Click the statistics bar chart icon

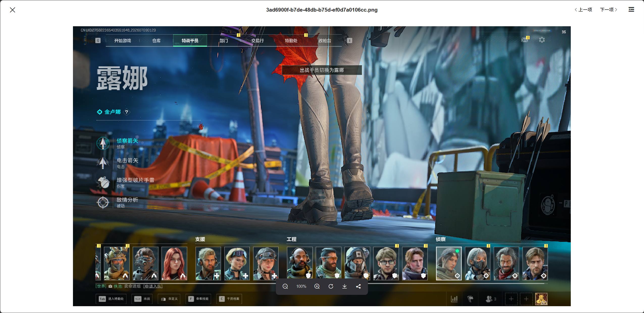[454, 299]
